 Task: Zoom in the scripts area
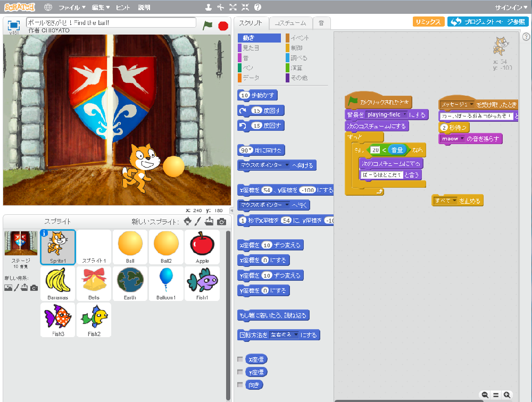tap(507, 395)
